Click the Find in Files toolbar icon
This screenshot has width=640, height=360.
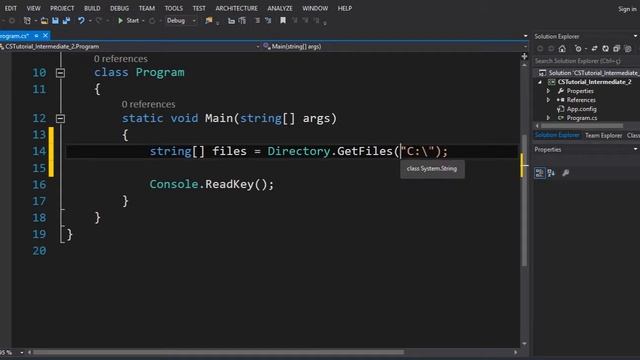pyautogui.click(x=209, y=20)
